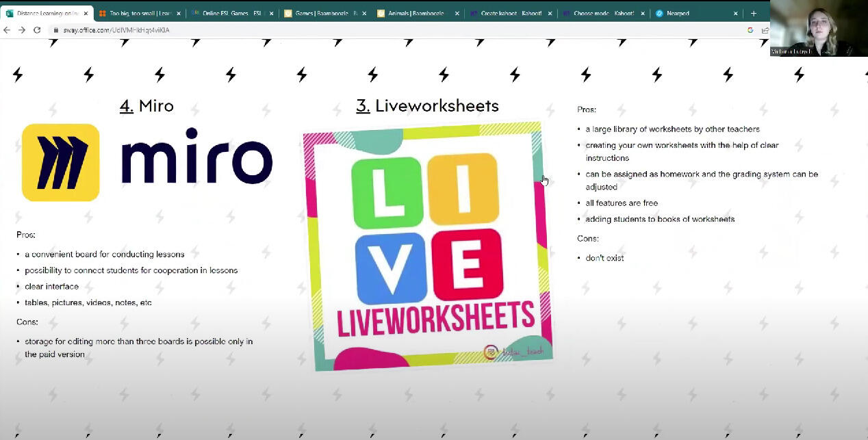Click 'storage for editing more than three boards' text
The image size is (868, 440).
(139, 348)
